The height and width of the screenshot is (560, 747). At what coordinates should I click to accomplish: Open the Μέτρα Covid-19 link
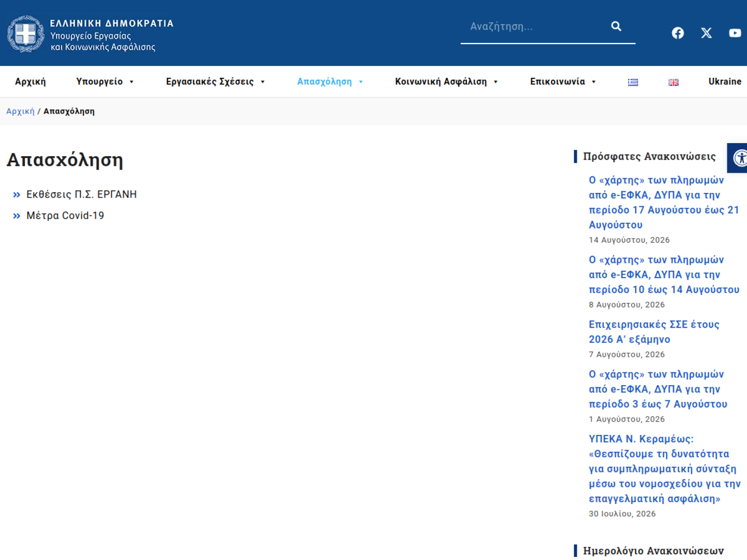[65, 216]
